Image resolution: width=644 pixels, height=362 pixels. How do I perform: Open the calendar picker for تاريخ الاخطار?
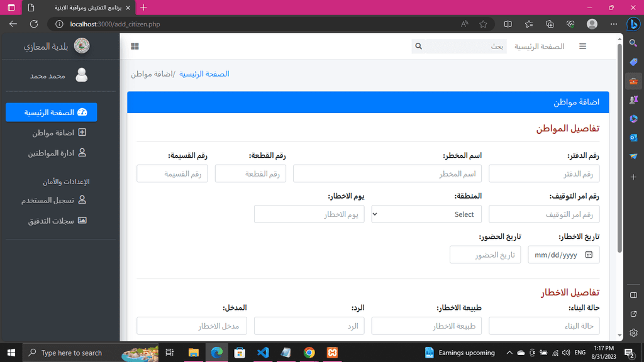[x=589, y=255]
